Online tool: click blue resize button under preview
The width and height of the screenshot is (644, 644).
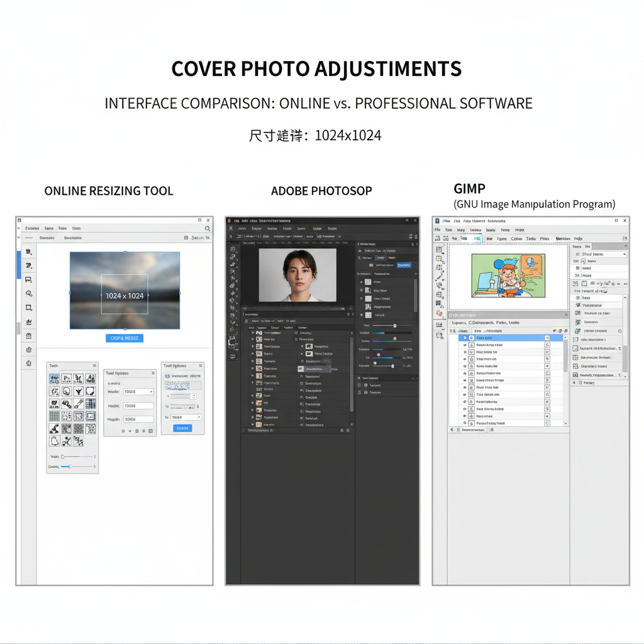coord(125,338)
